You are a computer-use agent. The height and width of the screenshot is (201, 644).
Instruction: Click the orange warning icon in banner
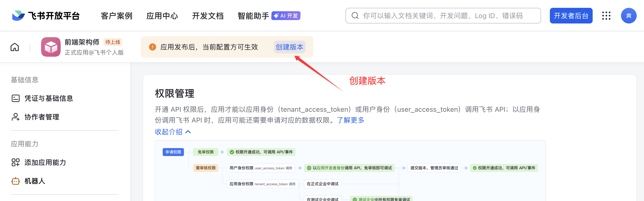click(153, 47)
